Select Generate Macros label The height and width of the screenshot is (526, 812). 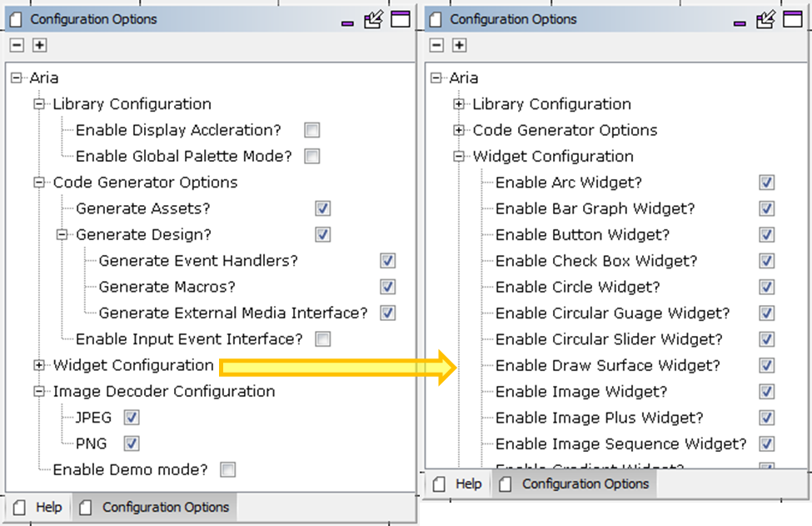(x=167, y=287)
